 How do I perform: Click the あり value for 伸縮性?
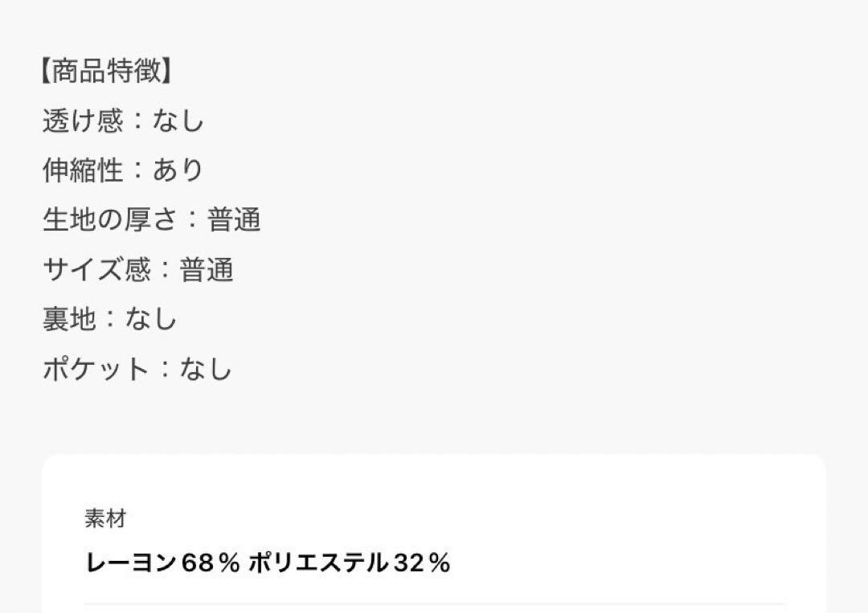(x=178, y=170)
